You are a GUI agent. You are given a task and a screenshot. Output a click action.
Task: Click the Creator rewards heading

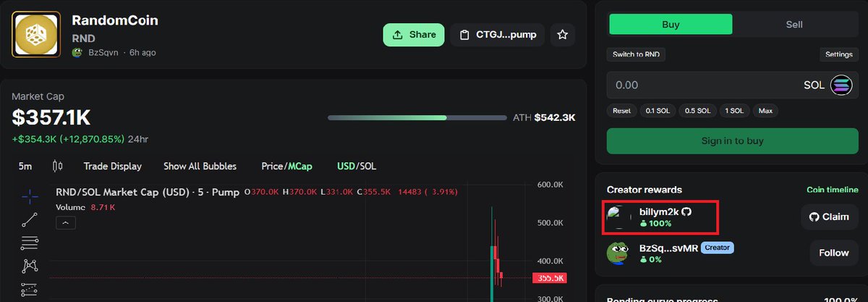[644, 190]
